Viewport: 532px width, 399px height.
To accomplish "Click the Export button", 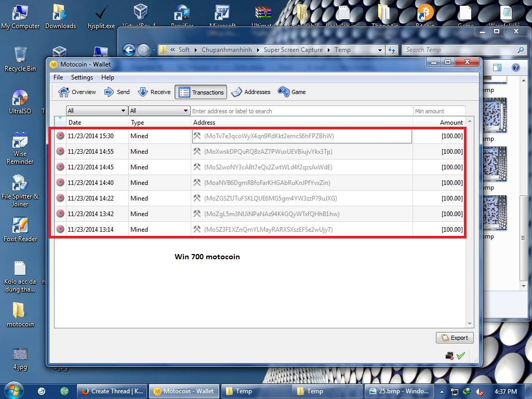I will [x=455, y=338].
